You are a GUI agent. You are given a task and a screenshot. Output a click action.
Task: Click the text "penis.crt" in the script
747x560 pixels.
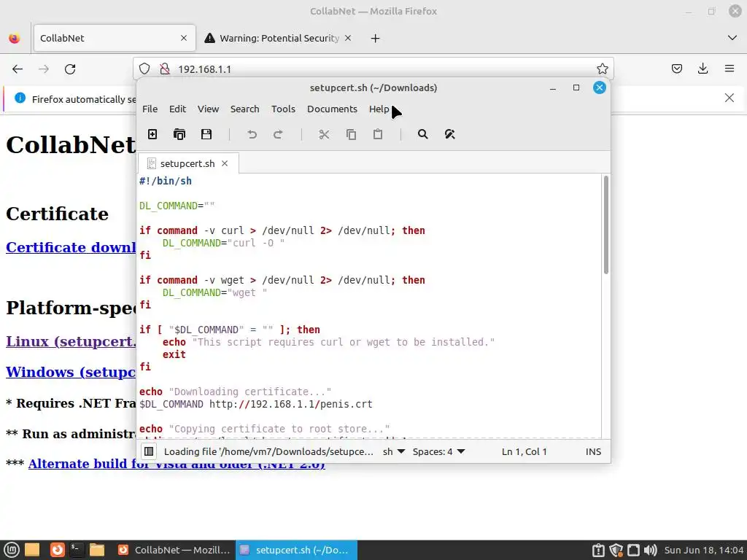tap(347, 404)
